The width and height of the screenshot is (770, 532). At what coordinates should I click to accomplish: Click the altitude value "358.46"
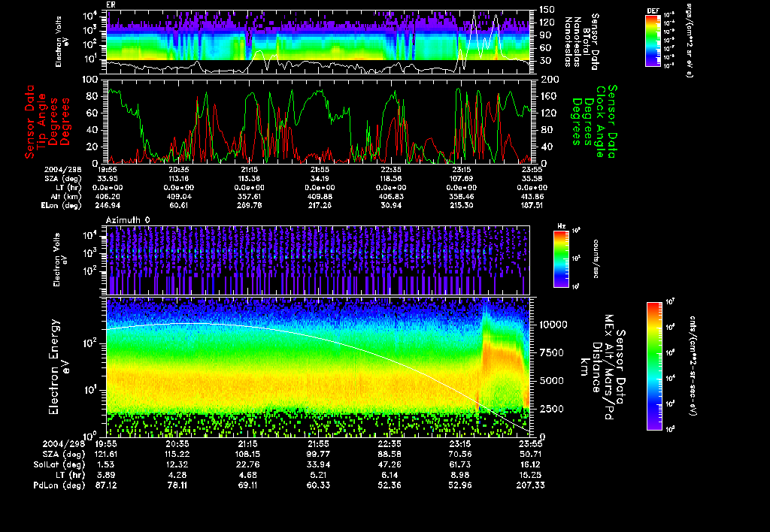tap(461, 196)
